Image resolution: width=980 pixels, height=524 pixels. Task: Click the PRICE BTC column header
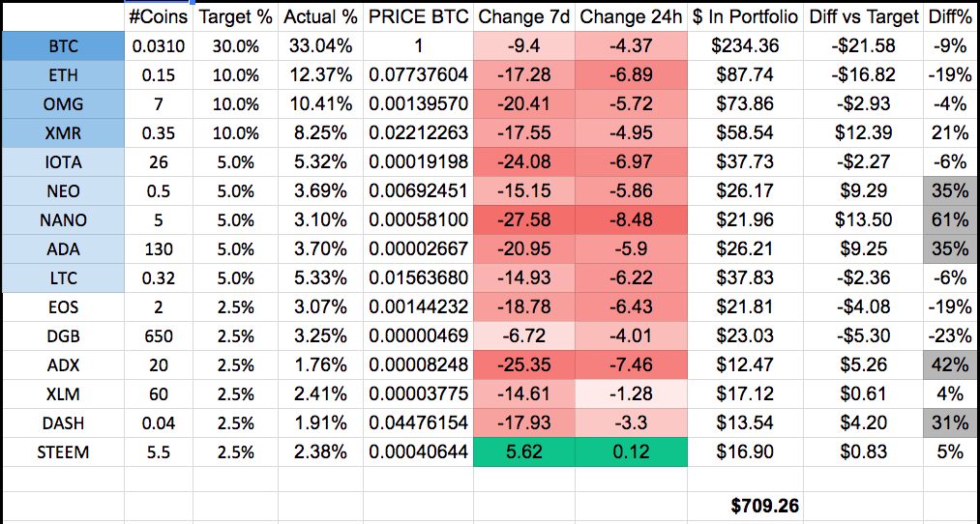click(418, 16)
